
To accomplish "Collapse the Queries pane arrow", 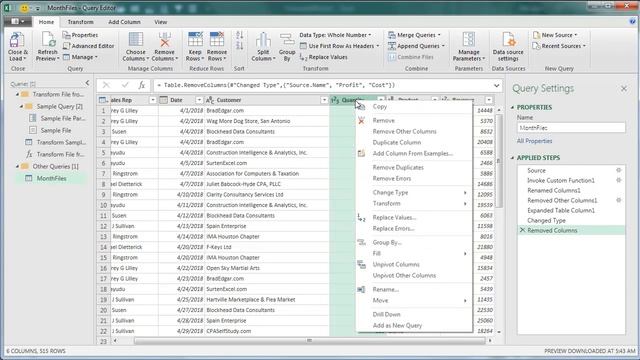I will 87,83.
